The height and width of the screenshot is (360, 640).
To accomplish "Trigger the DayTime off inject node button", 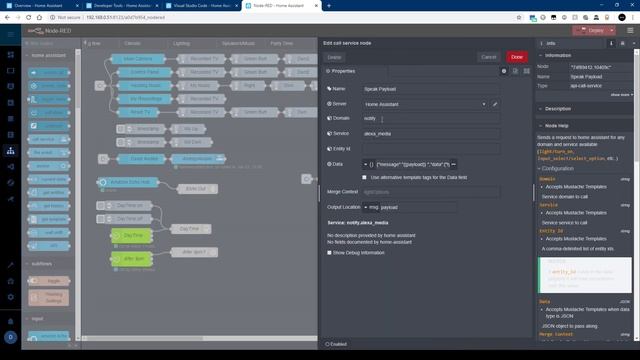I will click(100, 219).
